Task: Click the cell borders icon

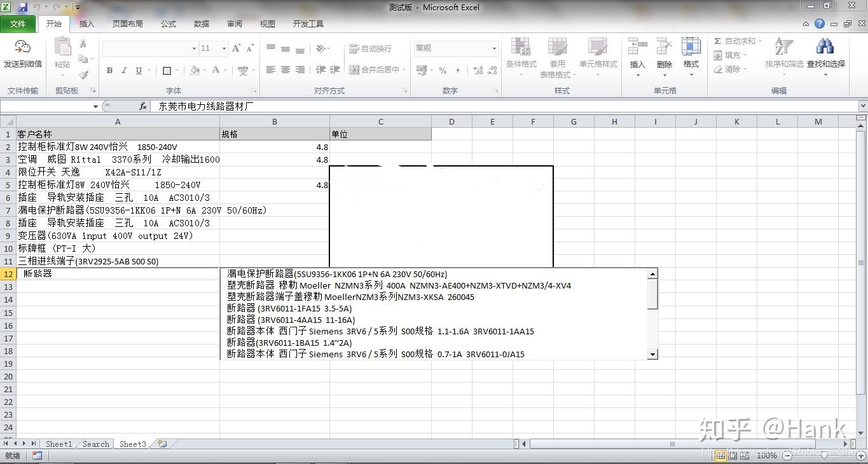Action: (x=167, y=71)
